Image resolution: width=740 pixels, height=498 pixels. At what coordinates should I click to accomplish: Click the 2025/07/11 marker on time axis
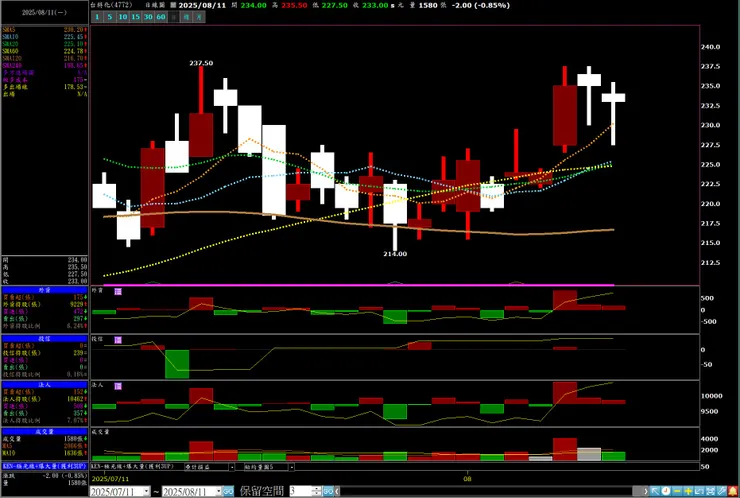coord(110,479)
